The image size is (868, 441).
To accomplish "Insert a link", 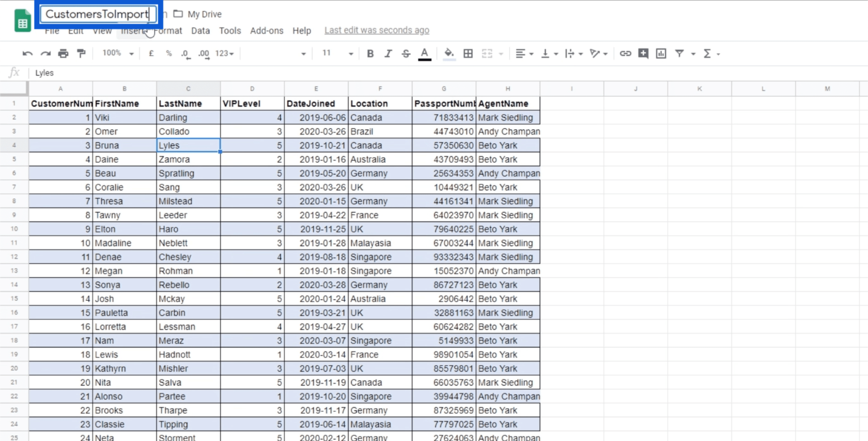I will coord(625,53).
